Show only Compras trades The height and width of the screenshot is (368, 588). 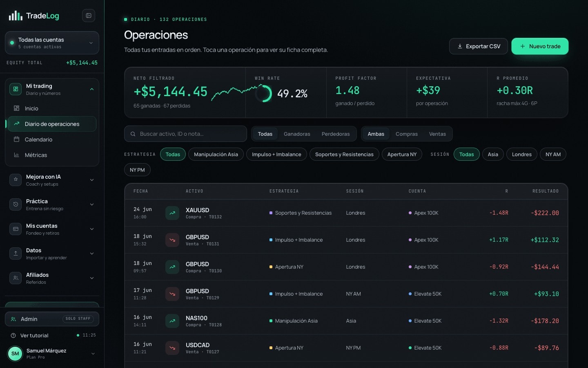(407, 134)
